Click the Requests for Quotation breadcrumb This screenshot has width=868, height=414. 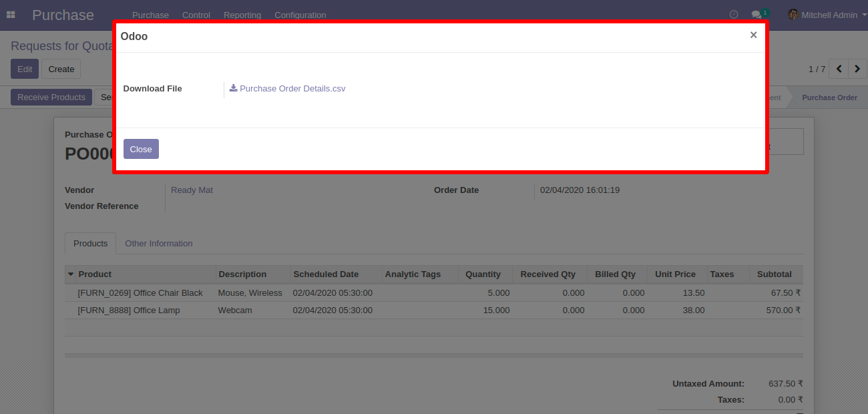[61, 46]
